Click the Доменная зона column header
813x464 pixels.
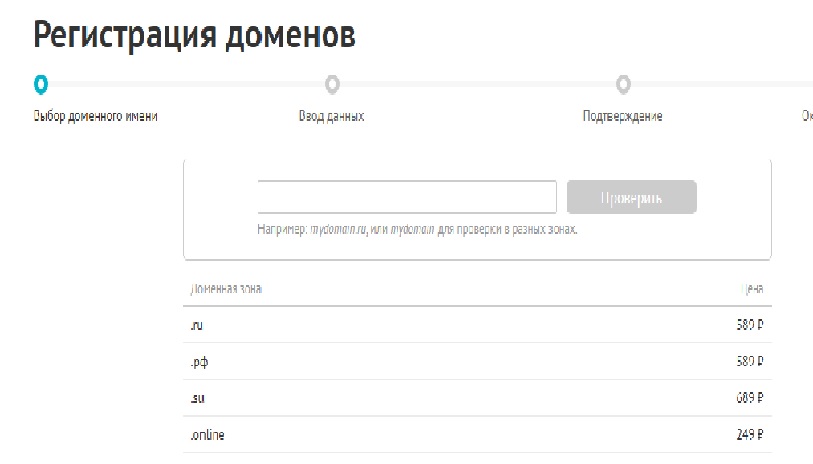226,289
